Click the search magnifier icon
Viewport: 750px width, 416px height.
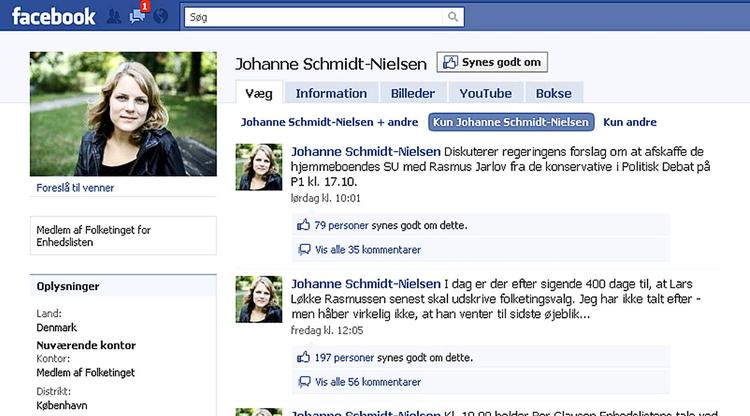(452, 17)
